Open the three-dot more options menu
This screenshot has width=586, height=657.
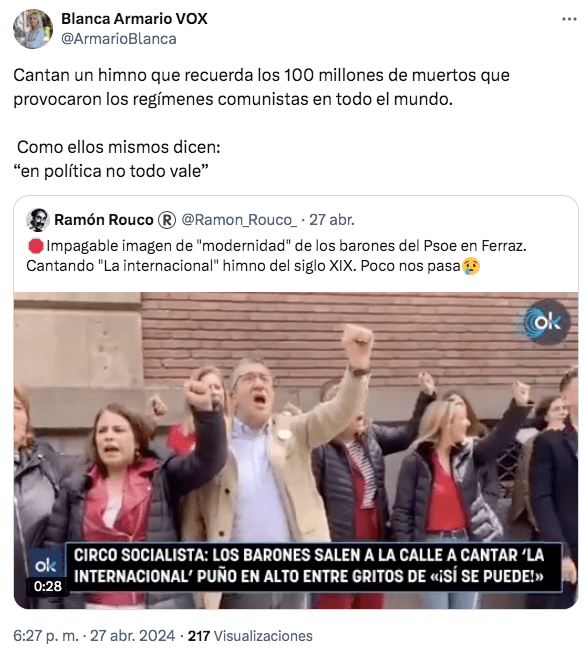569,19
